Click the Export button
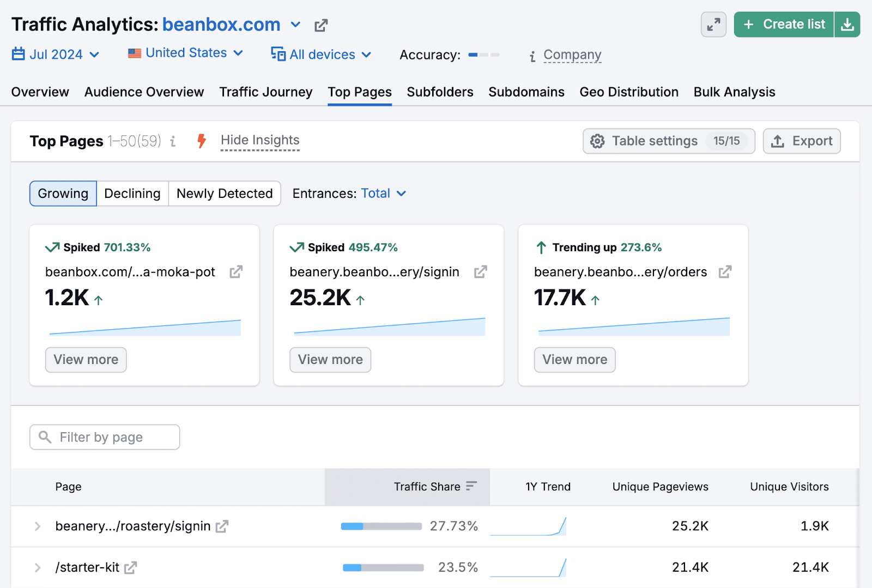This screenshot has height=588, width=872. pos(802,141)
